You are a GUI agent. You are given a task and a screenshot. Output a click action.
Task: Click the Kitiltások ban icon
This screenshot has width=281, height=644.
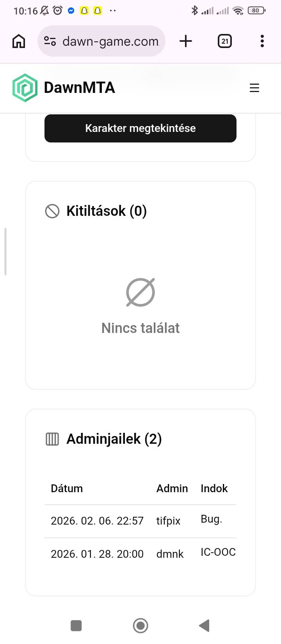point(52,211)
